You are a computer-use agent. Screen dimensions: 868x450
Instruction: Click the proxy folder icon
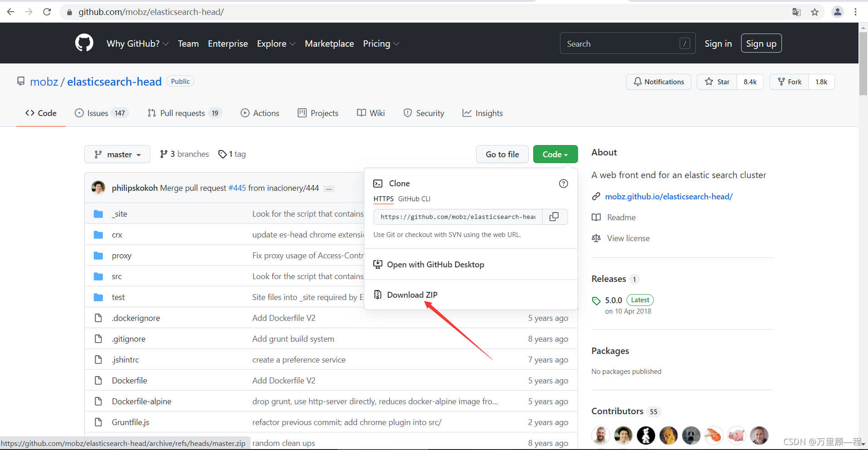(98, 256)
